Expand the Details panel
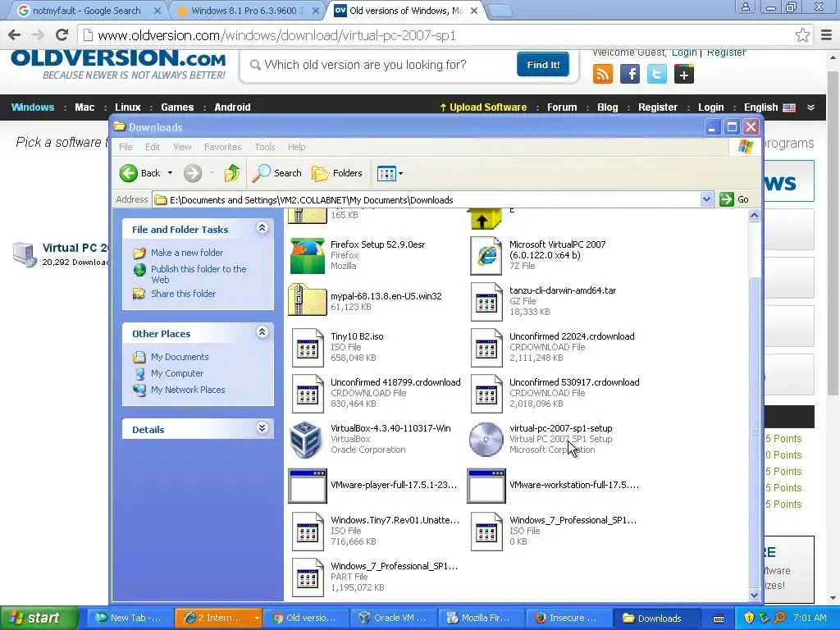Viewport: 840px width, 630px height. (262, 428)
